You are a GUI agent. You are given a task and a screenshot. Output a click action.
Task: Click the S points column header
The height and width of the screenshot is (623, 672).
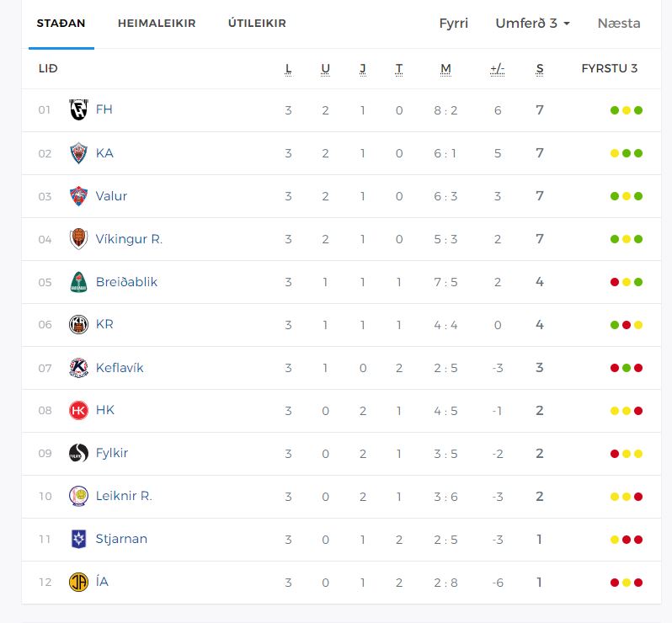[540, 68]
